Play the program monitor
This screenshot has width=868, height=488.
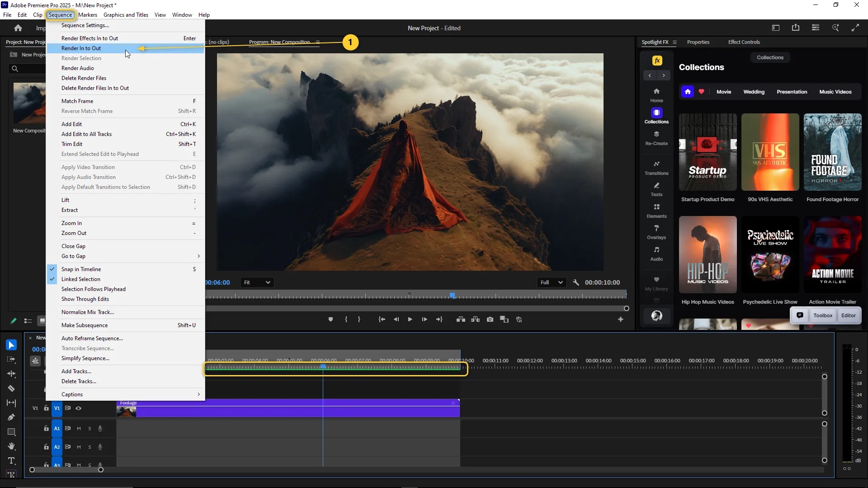[x=410, y=319]
